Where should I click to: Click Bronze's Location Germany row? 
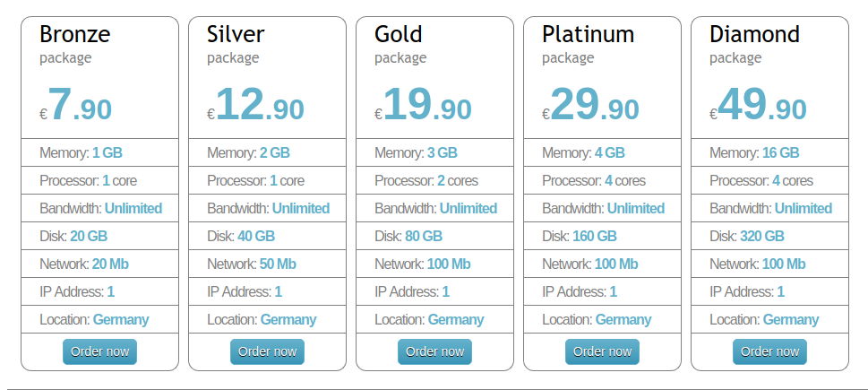click(99, 320)
